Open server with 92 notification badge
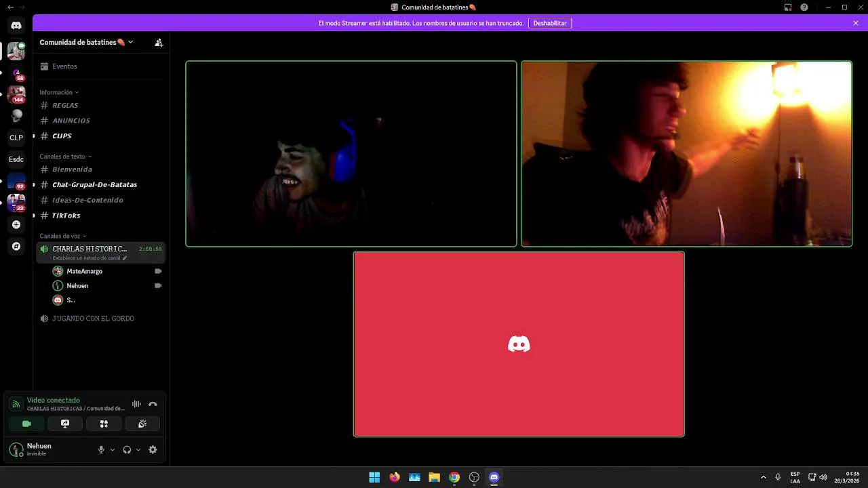 (16, 181)
